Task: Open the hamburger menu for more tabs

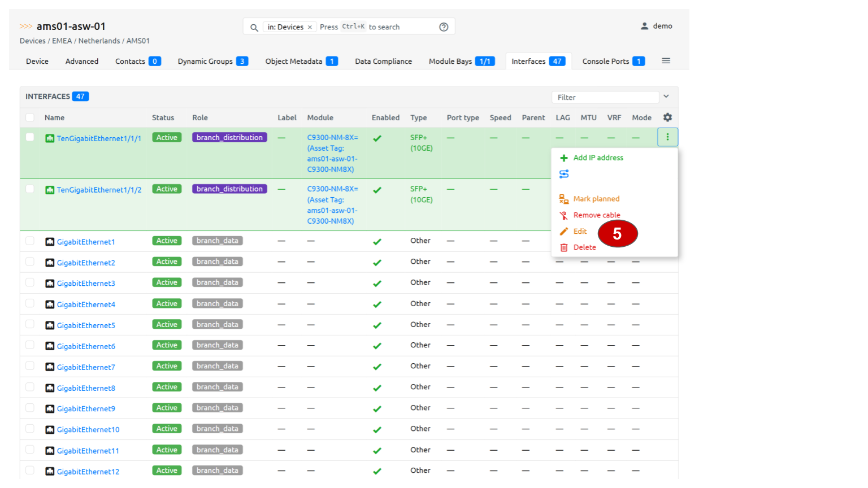Action: 666,61
